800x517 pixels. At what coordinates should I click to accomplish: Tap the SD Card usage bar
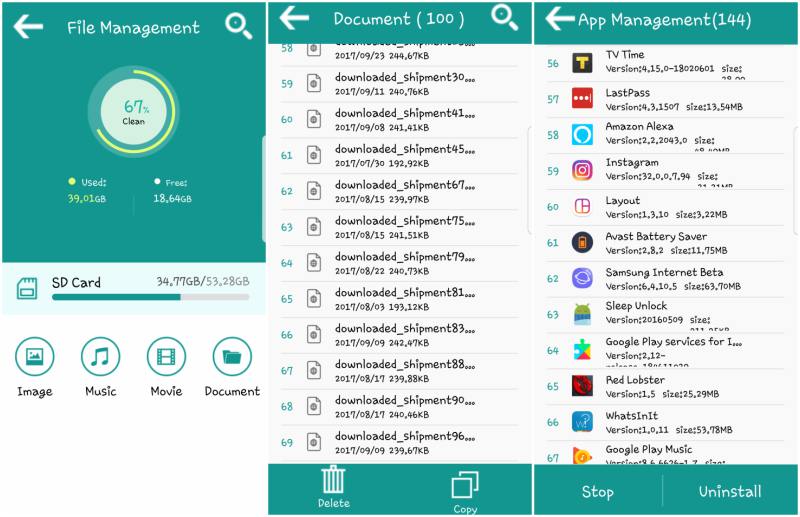pyautogui.click(x=151, y=297)
